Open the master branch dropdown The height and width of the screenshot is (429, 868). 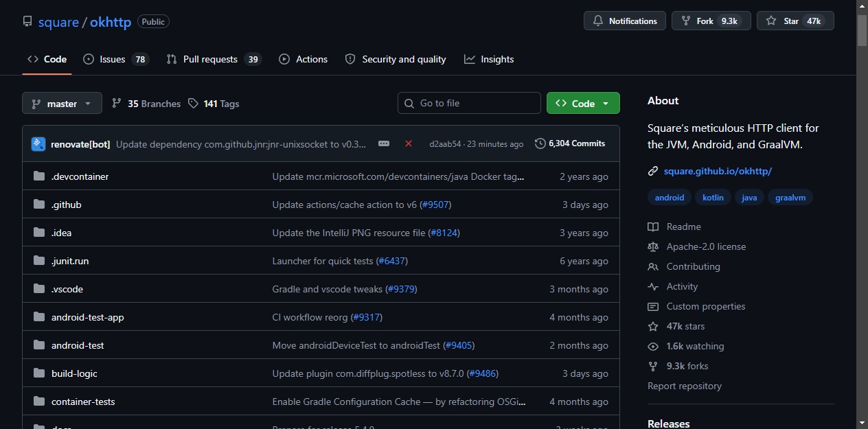click(x=62, y=104)
